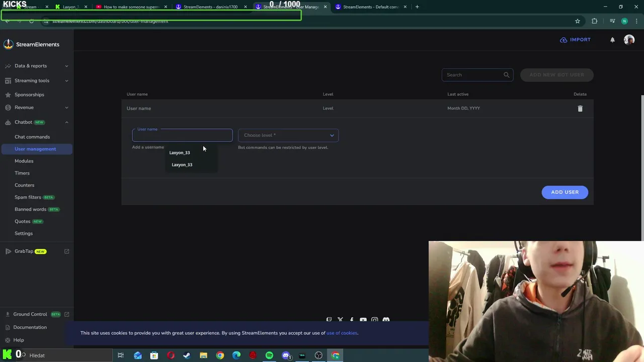Open the 'use of cookies' link

click(342, 333)
